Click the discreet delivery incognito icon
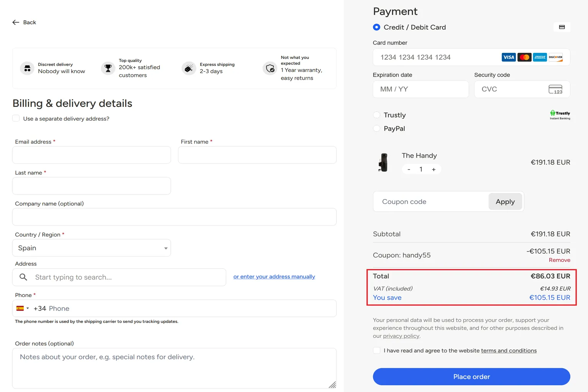 pyautogui.click(x=27, y=68)
